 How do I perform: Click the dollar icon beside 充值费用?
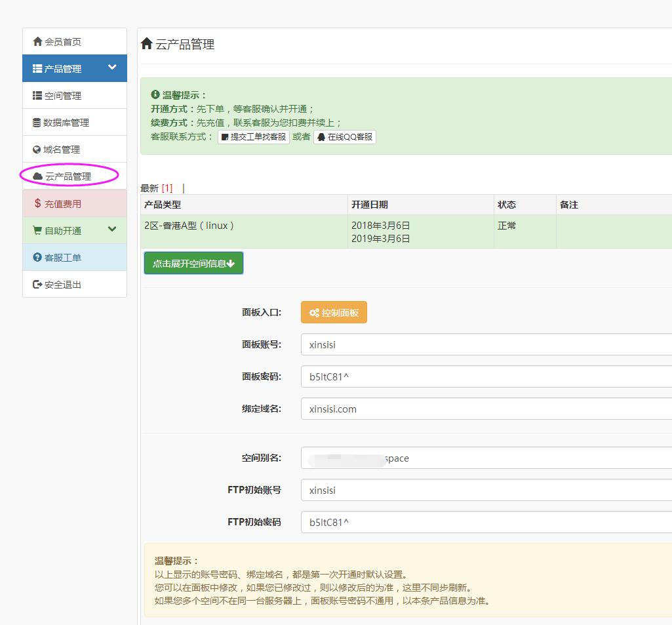[x=38, y=203]
